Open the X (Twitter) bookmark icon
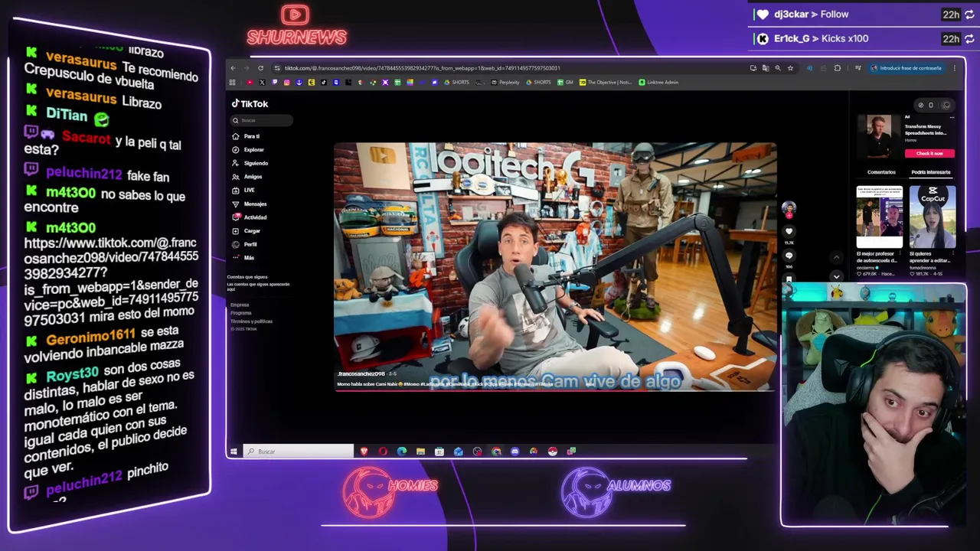 point(262,83)
